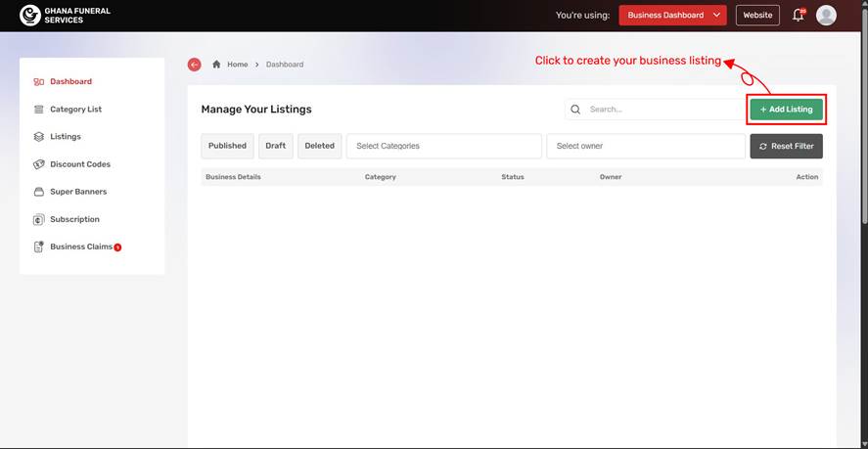
Task: Open the user avatar profile menu
Action: tap(826, 16)
